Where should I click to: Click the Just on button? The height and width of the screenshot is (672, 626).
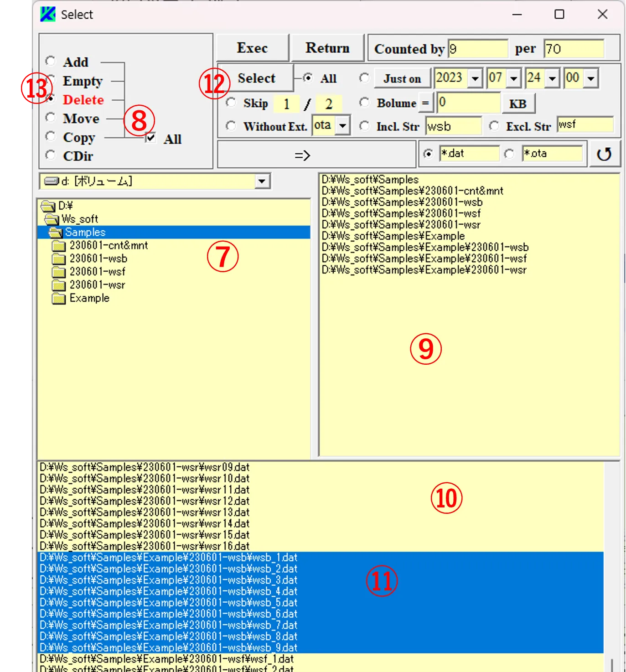coord(403,78)
